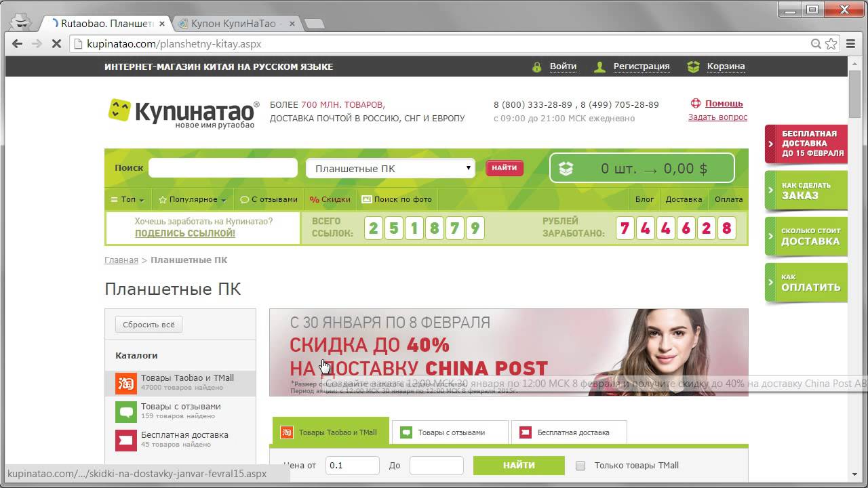Close the Rutaobao browser tab
Screen dimensions: 868x488
click(x=161, y=23)
